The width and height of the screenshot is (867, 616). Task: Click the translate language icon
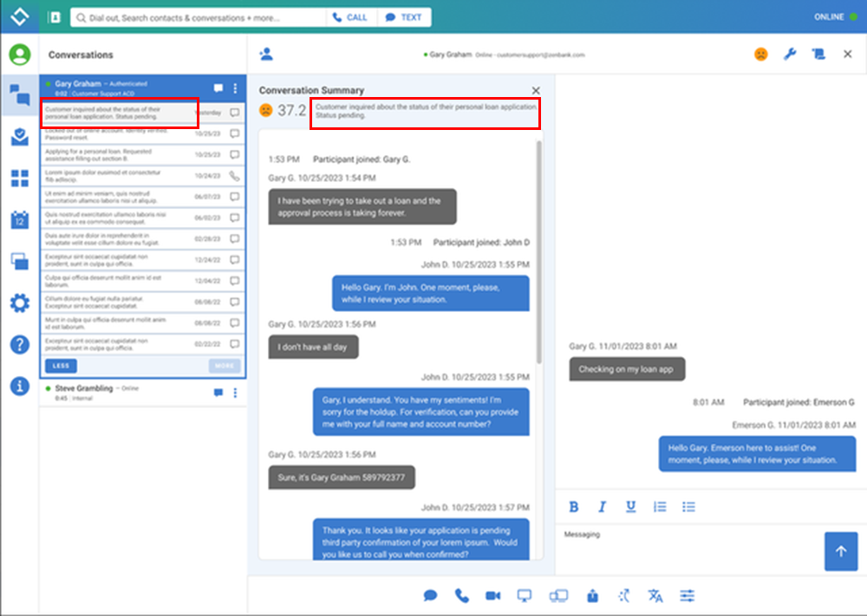tap(655, 596)
